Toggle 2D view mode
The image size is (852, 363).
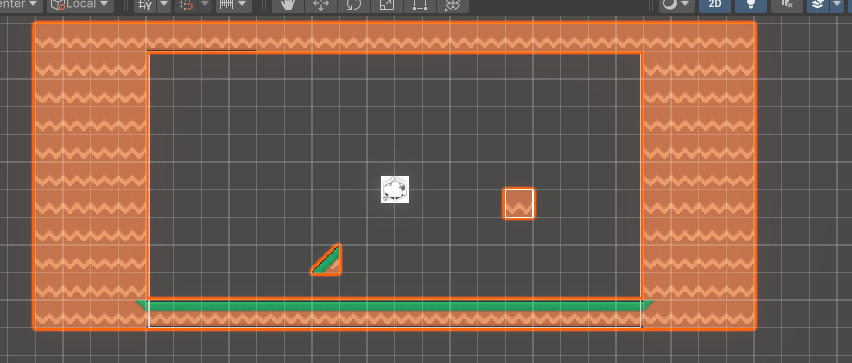pyautogui.click(x=715, y=5)
